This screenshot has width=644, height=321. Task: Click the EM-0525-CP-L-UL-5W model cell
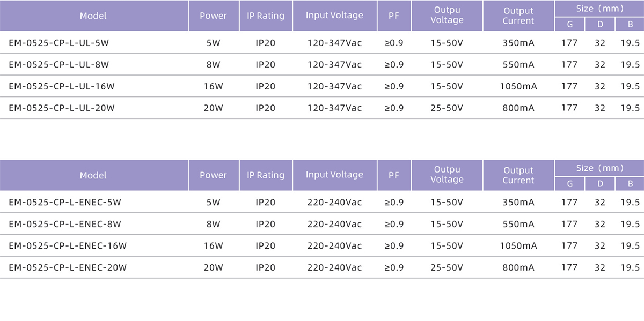coord(59,43)
